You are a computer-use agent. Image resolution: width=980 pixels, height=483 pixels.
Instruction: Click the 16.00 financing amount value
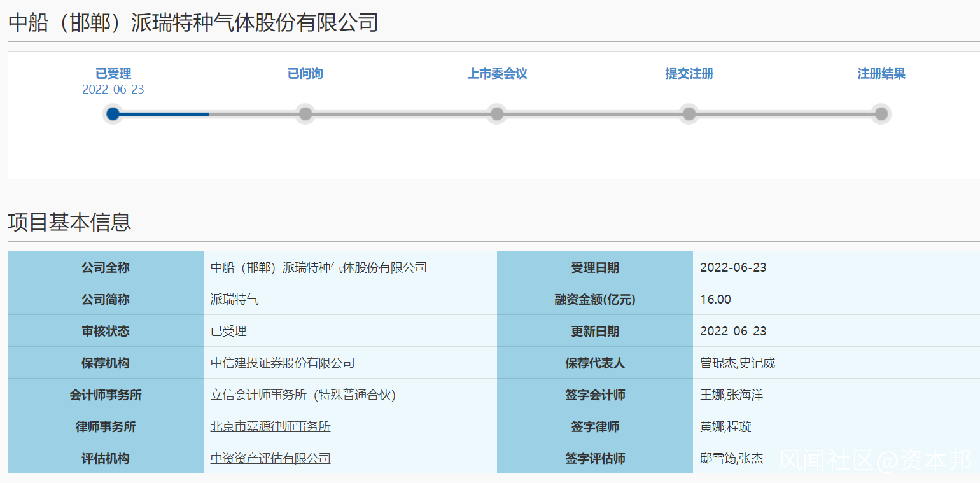716,300
